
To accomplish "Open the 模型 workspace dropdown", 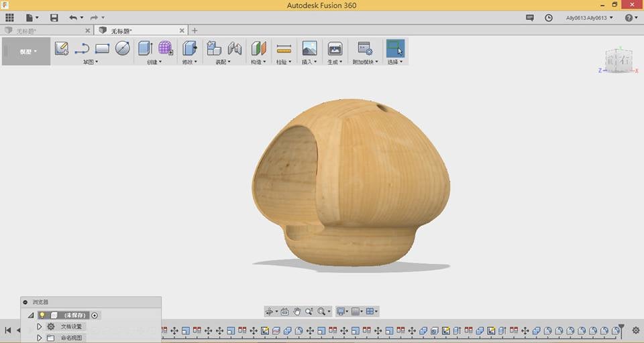I will pos(27,52).
